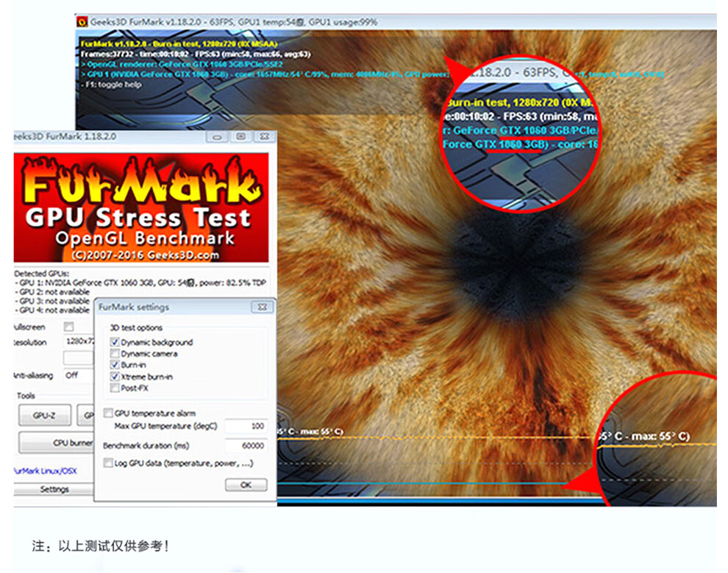Minimize the FurMark 1.18.2.0 main window
The width and height of the screenshot is (728, 573).
(x=217, y=137)
